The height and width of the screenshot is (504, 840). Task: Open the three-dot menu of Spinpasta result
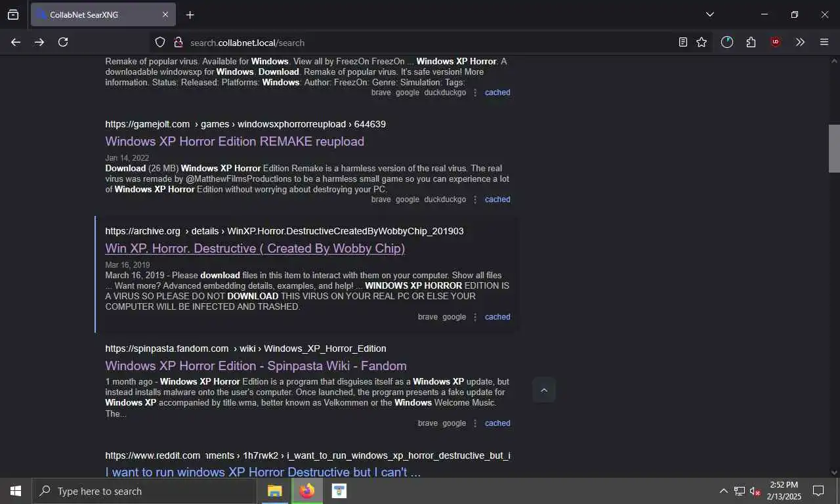[x=475, y=423]
